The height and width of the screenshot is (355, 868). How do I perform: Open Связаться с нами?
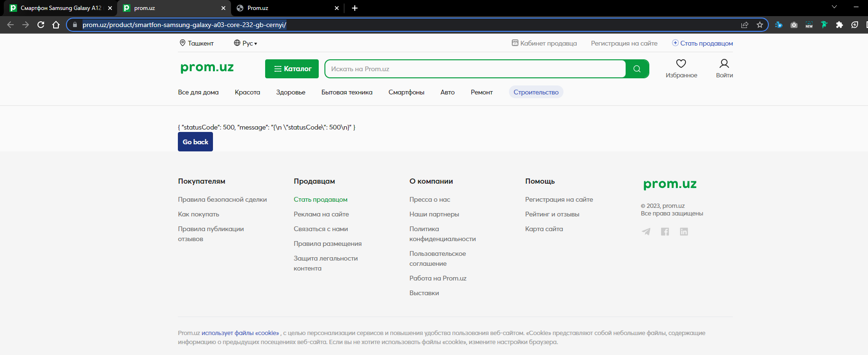[321, 229]
